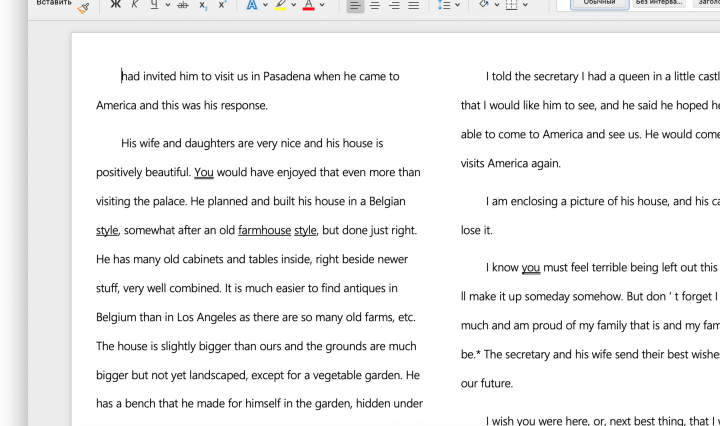Click the words "our future." in right column

[x=486, y=383]
